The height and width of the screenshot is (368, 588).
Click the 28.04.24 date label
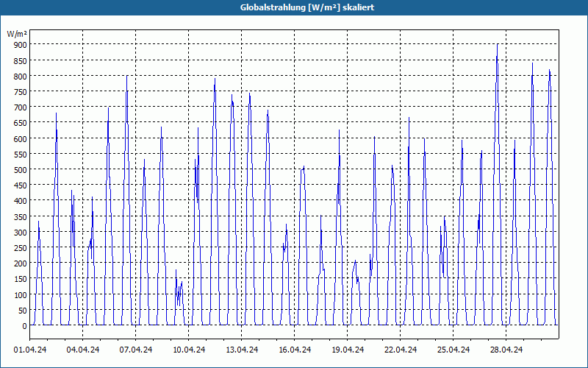[x=506, y=350]
